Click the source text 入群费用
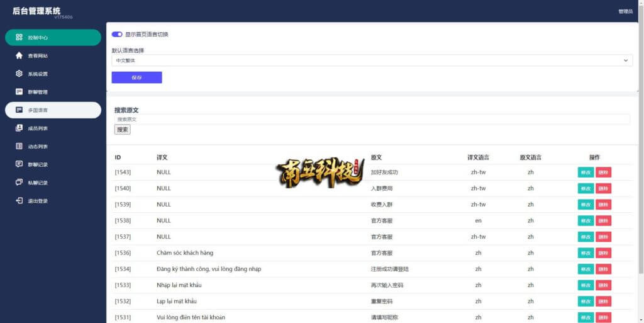 click(x=382, y=188)
